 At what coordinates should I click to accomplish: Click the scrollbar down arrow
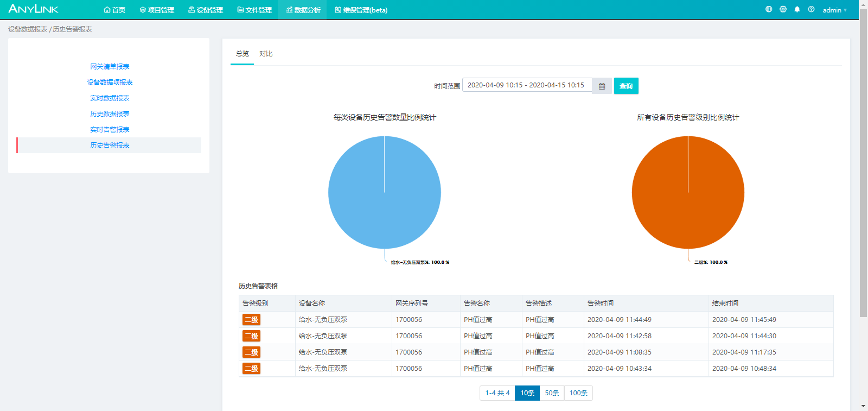(x=863, y=406)
